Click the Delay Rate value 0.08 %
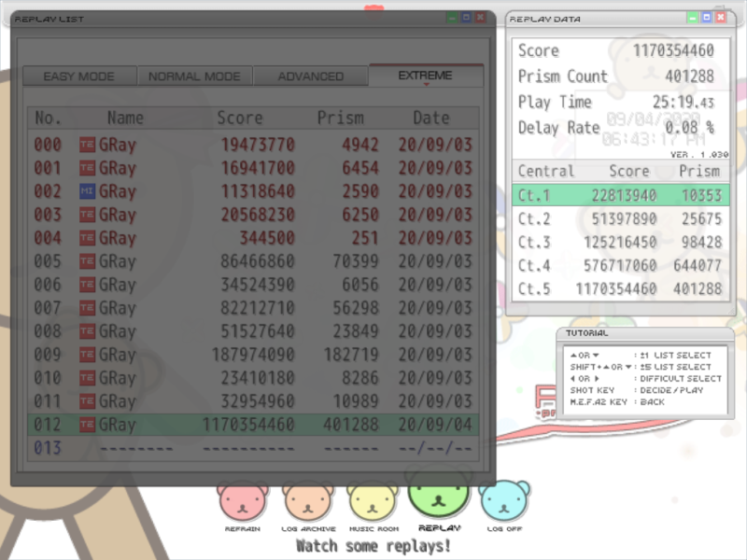Screen dimensions: 747x560 point(689,127)
